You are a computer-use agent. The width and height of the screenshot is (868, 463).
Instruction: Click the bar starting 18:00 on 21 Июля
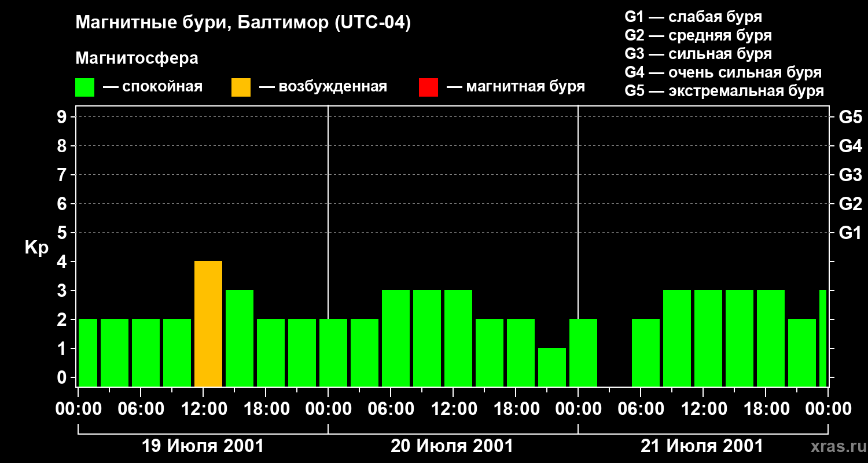coord(771,339)
